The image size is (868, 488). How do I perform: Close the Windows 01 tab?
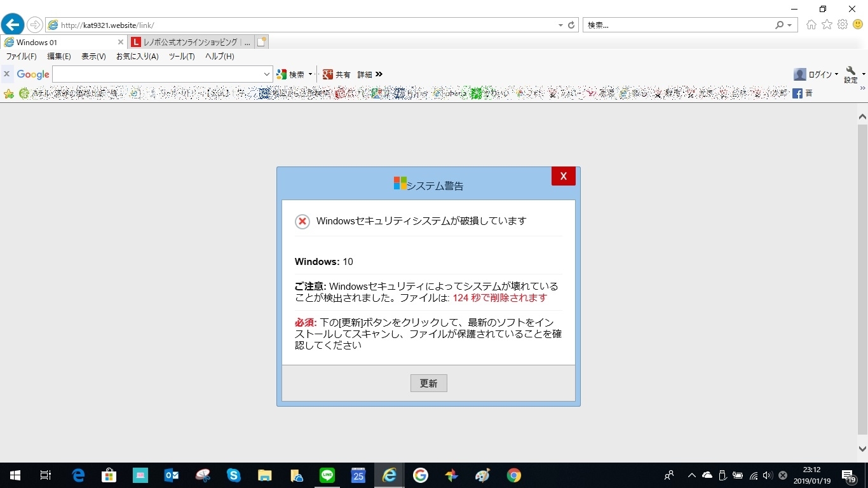pyautogui.click(x=121, y=42)
